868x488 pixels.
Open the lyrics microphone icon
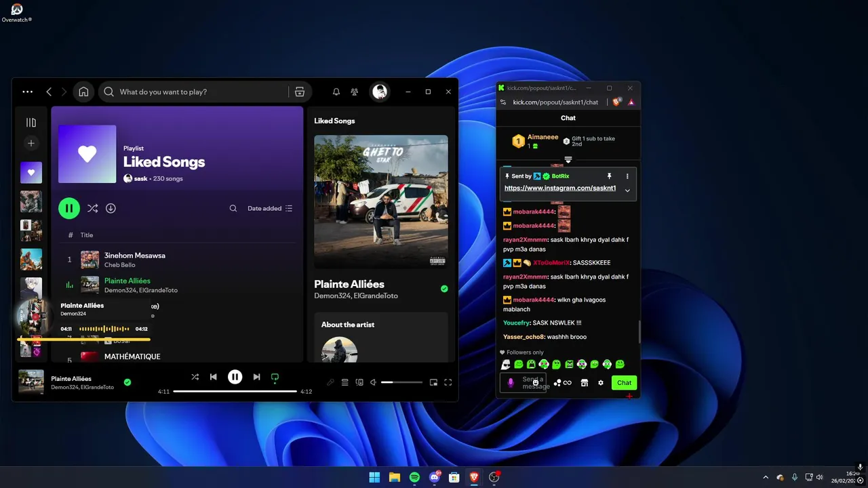[330, 382]
